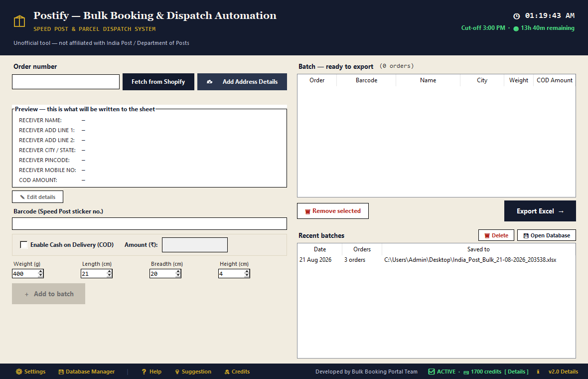Click the '3 orders' cell
This screenshot has height=379, width=588.
[x=355, y=260]
